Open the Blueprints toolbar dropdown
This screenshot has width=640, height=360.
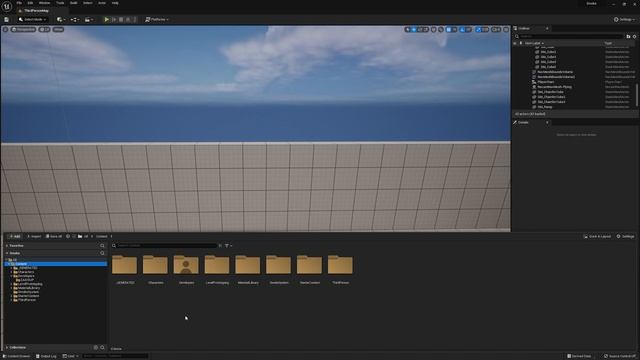pyautogui.click(x=75, y=20)
